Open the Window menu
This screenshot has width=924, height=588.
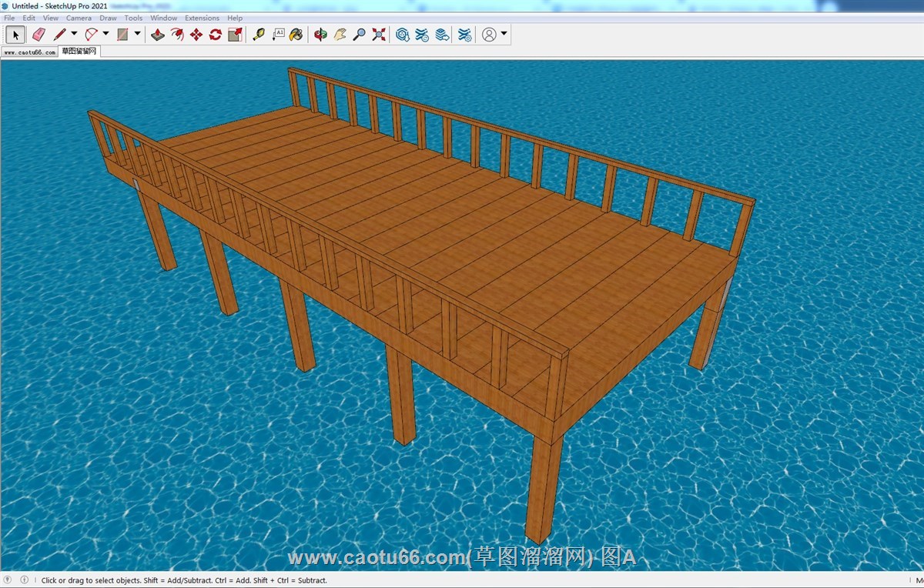pyautogui.click(x=163, y=18)
